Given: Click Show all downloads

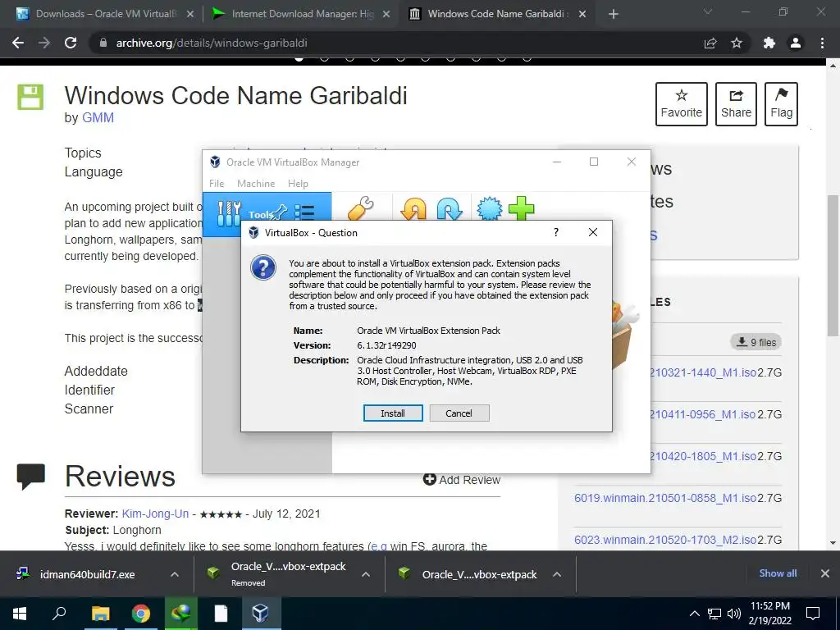Looking at the screenshot, I should 778,573.
